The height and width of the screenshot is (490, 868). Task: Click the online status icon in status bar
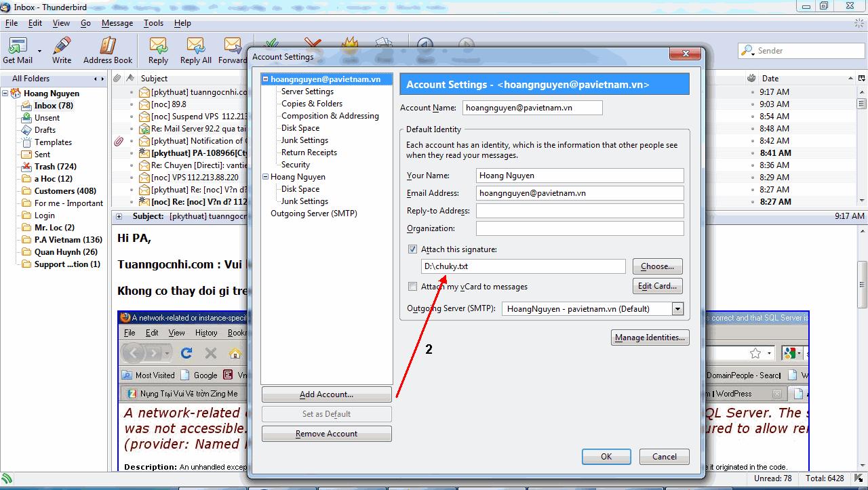point(7,478)
